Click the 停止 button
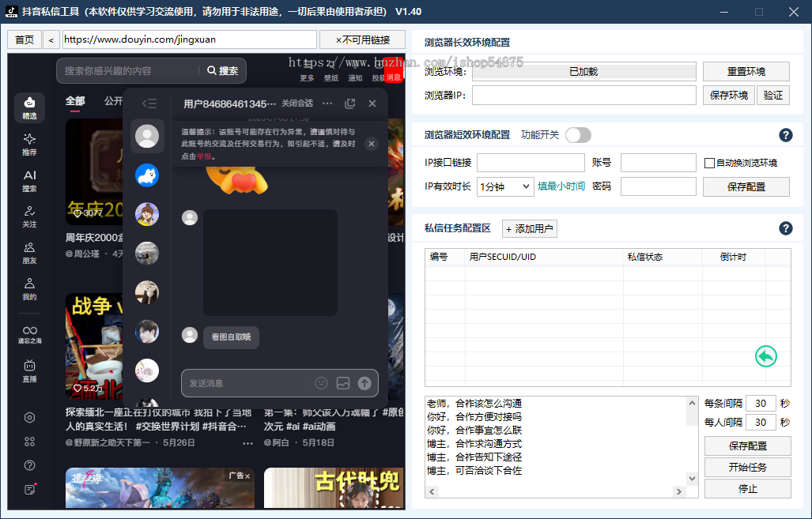This screenshot has height=519, width=812. coord(748,488)
